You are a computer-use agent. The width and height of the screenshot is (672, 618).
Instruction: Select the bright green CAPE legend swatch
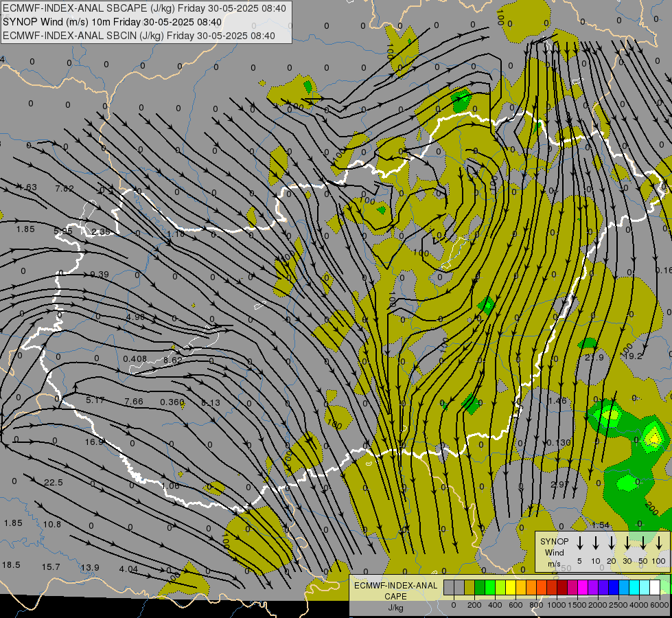tap(490, 587)
